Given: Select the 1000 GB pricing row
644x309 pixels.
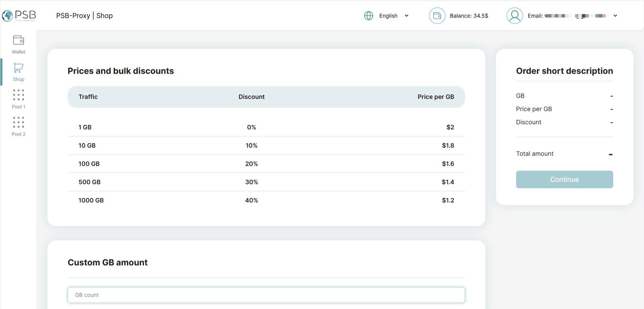Looking at the screenshot, I should (266, 200).
